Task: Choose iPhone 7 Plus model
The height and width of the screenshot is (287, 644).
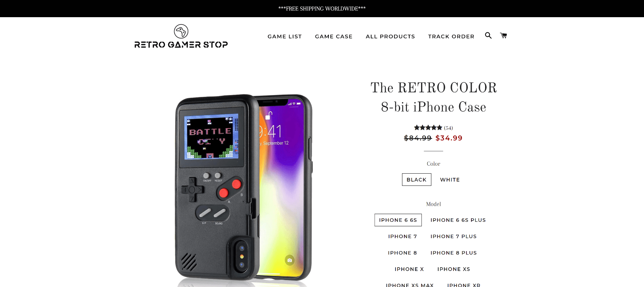Action: (x=453, y=237)
